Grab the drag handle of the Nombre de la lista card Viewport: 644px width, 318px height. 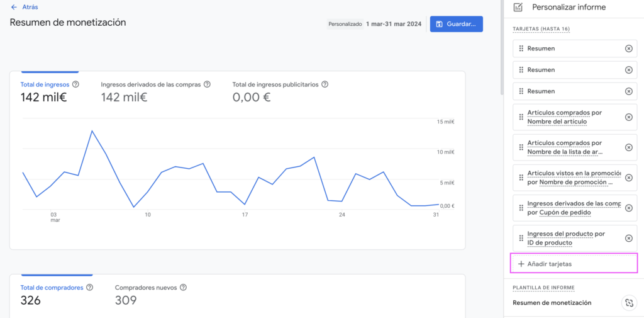click(x=521, y=147)
